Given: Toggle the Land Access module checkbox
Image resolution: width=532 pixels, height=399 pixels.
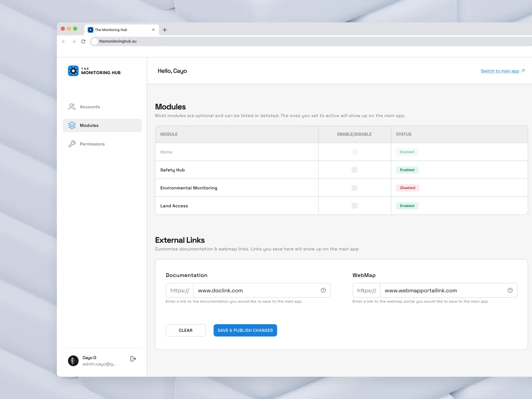Looking at the screenshot, I should [354, 206].
